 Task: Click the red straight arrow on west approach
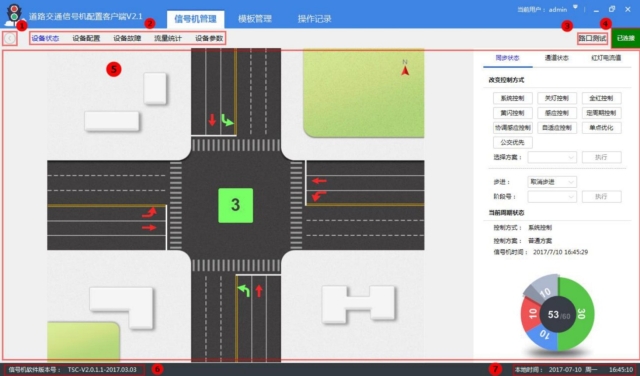pos(149,227)
